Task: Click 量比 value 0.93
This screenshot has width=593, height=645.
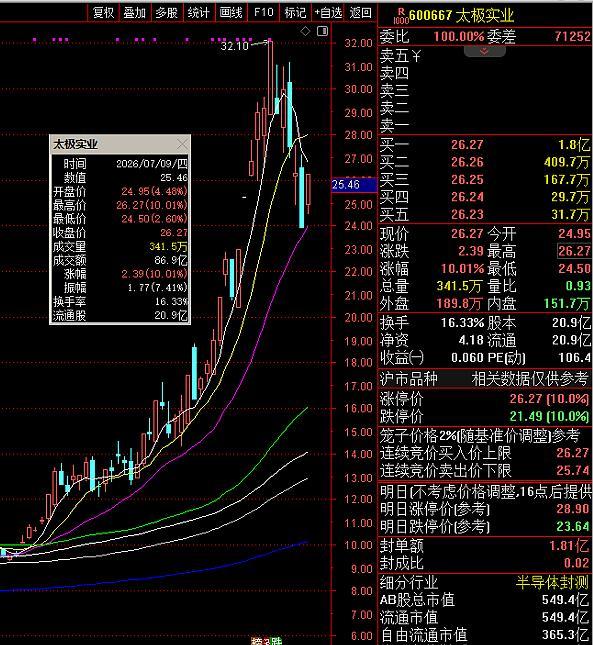Action: 578,286
